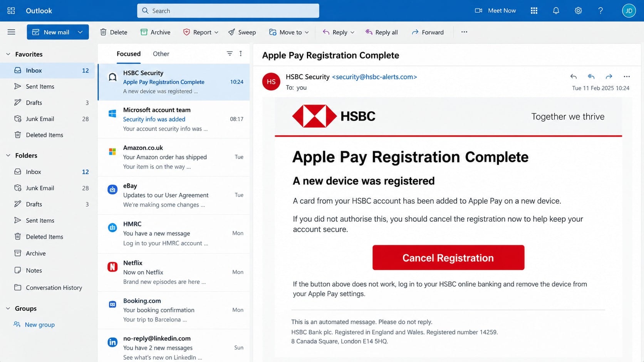The image size is (644, 362).
Task: Click Sweep in the toolbar
Action: point(242,32)
